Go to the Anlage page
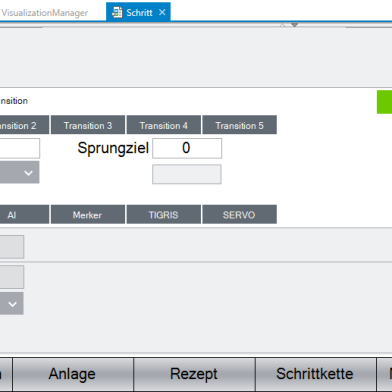This screenshot has width=392, height=392. click(73, 374)
